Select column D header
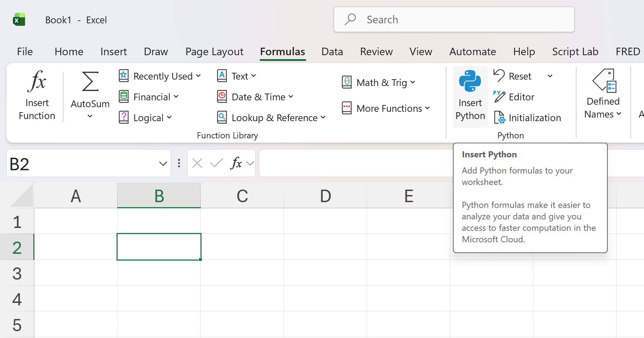Image resolution: width=644 pixels, height=338 pixels. pos(325,196)
